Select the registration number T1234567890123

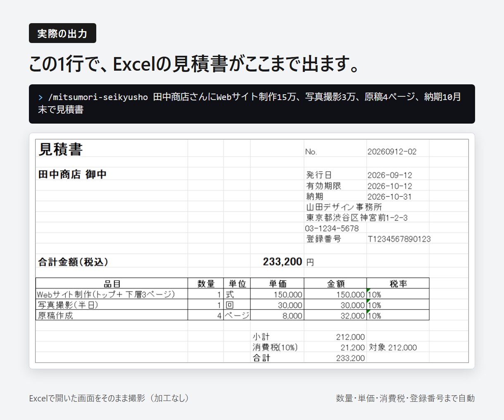[x=399, y=239]
